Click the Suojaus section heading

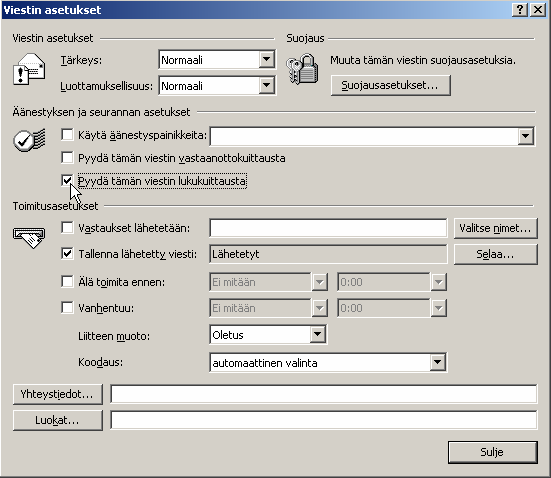tap(305, 38)
